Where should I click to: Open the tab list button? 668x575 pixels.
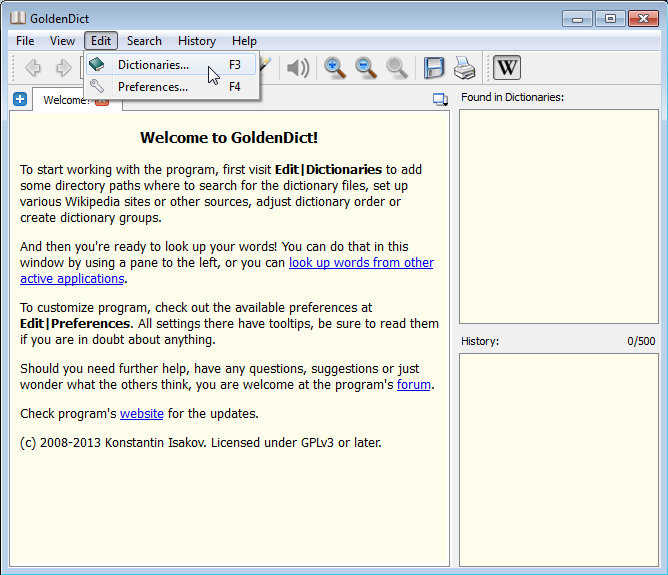(440, 99)
